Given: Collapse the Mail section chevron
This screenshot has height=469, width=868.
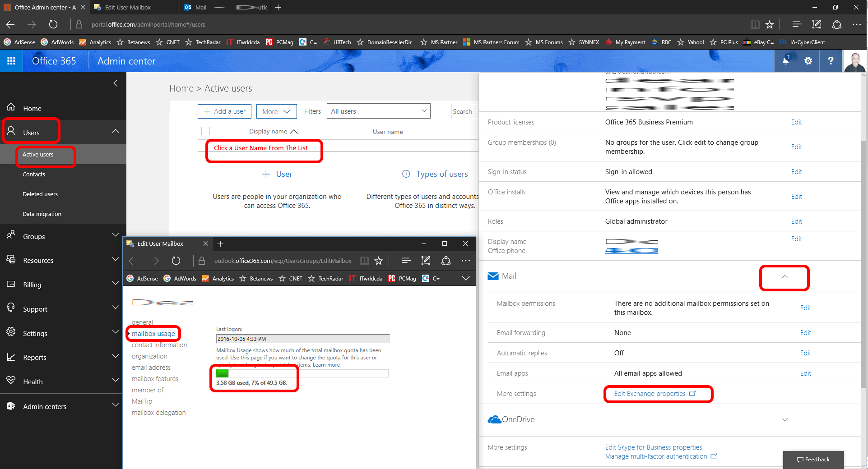Looking at the screenshot, I should (784, 277).
